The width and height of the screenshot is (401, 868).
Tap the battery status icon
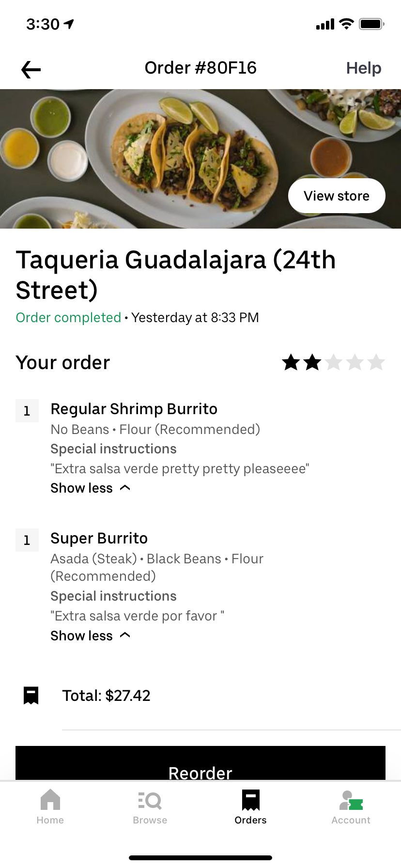coord(371,24)
